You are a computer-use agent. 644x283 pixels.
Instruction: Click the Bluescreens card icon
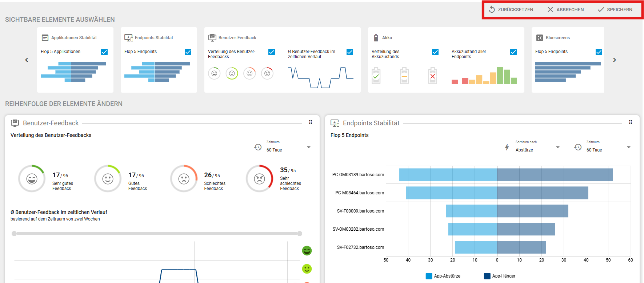540,38
